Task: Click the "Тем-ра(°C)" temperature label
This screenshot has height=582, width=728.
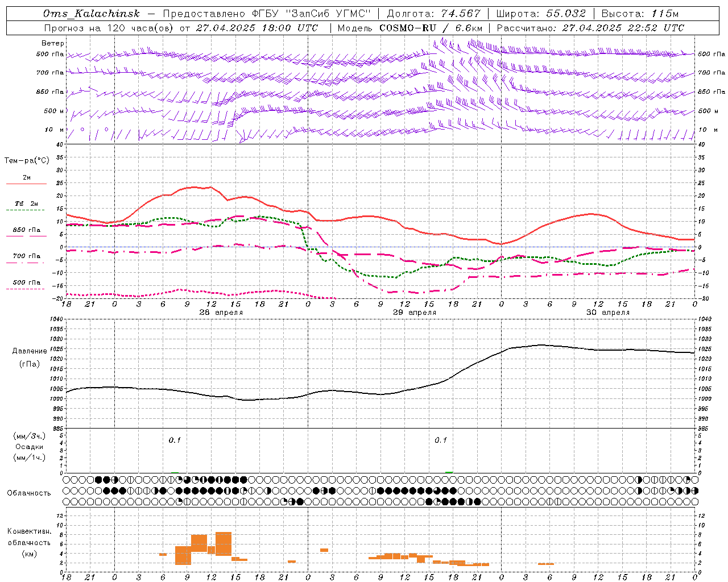Action: click(x=27, y=161)
